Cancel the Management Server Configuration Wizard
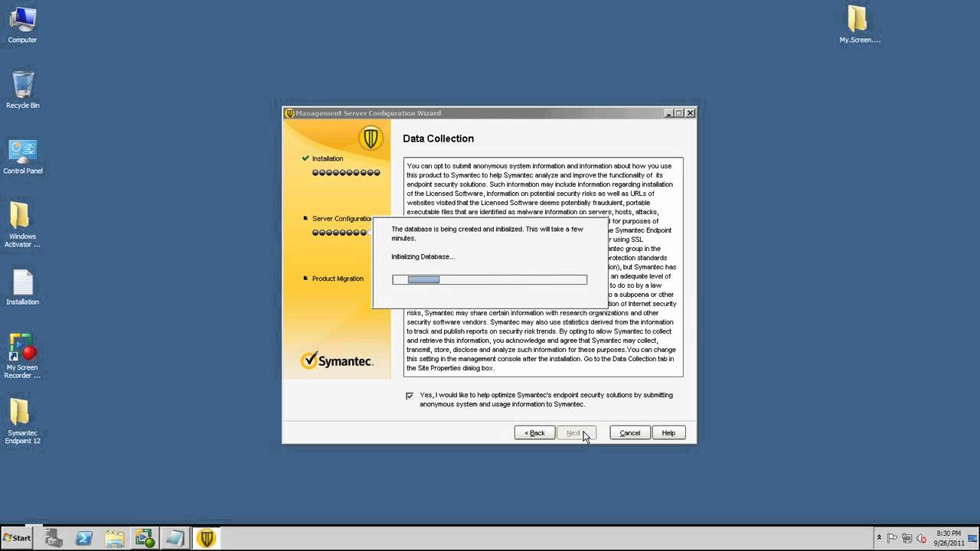Image resolution: width=980 pixels, height=551 pixels. (630, 433)
